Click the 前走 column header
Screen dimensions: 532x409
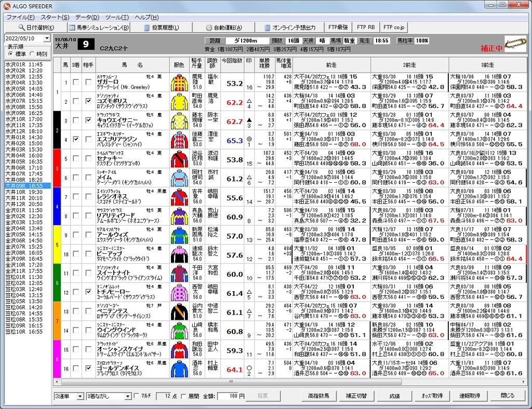(x=331, y=65)
